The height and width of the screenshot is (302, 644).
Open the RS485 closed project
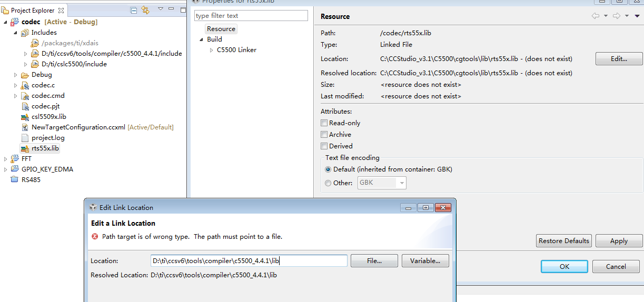pyautogui.click(x=31, y=180)
